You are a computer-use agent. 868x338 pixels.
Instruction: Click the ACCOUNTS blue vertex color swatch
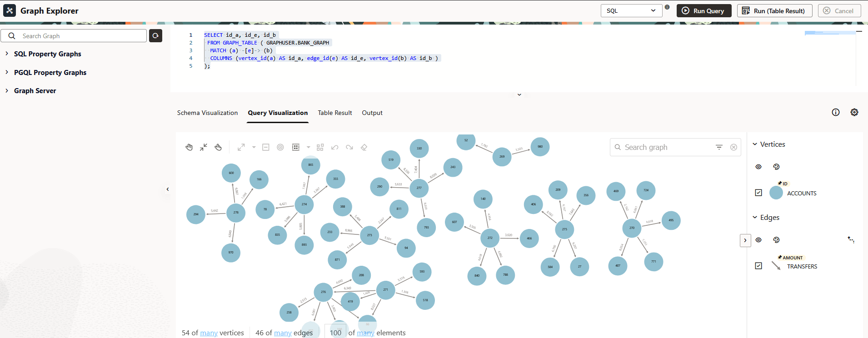[776, 193]
